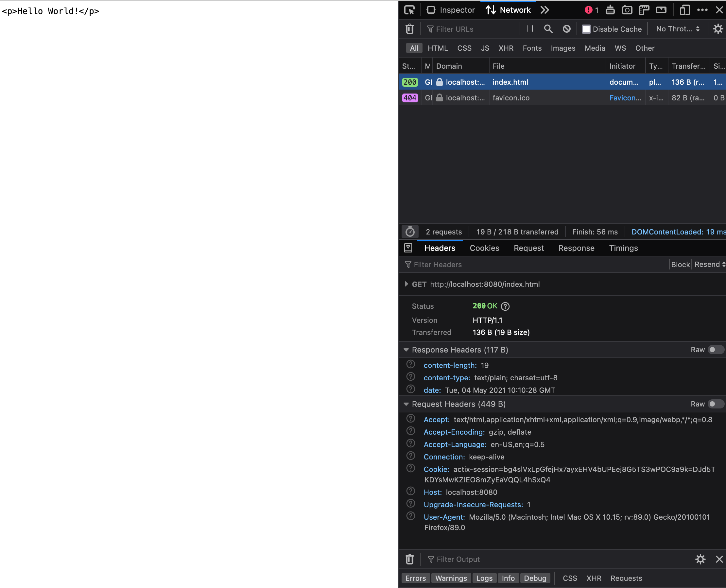Toggle Raw for Request Headers

coord(716,404)
